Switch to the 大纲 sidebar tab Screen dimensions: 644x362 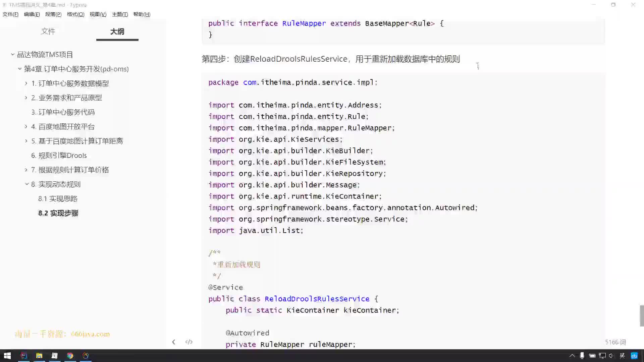[117, 31]
